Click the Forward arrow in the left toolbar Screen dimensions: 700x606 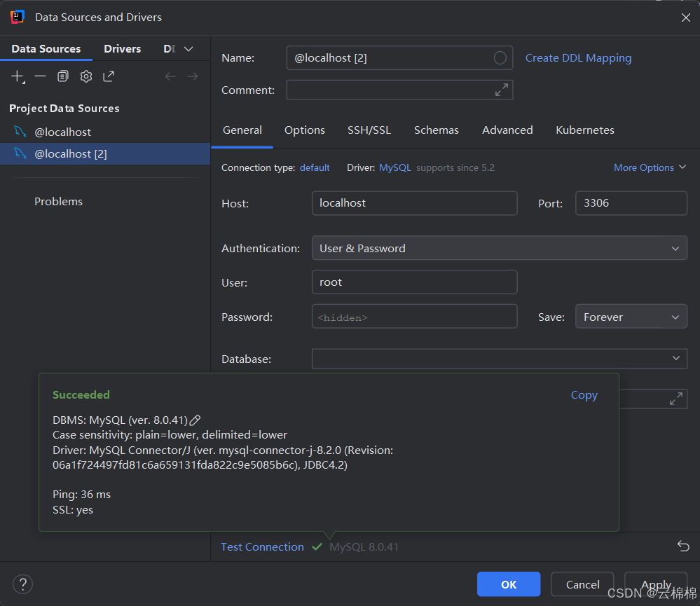coord(193,76)
